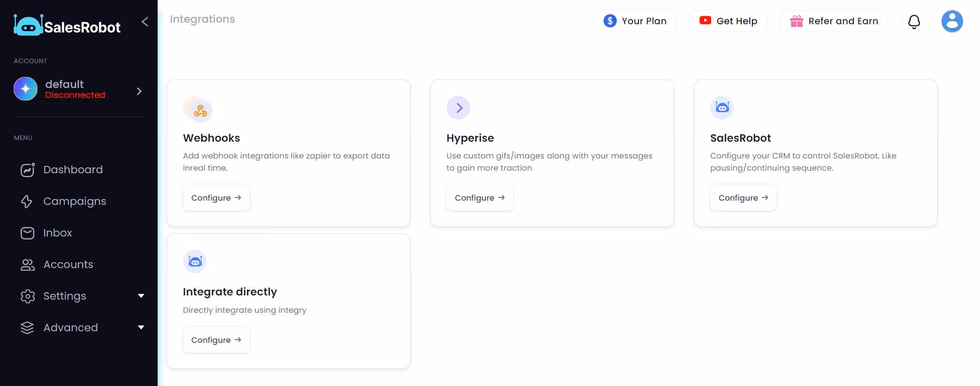Click the Campaigns lightning bolt icon
This screenshot has width=980, height=386.
click(27, 201)
